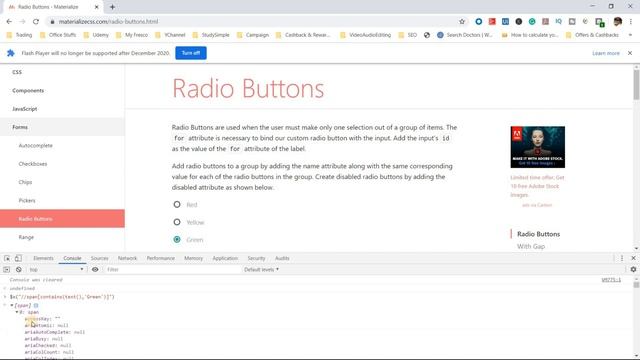Click the globe bookmark icon next to SEO
Image resolution: width=640 pixels, height=360 pixels.
pyautogui.click(x=427, y=35)
